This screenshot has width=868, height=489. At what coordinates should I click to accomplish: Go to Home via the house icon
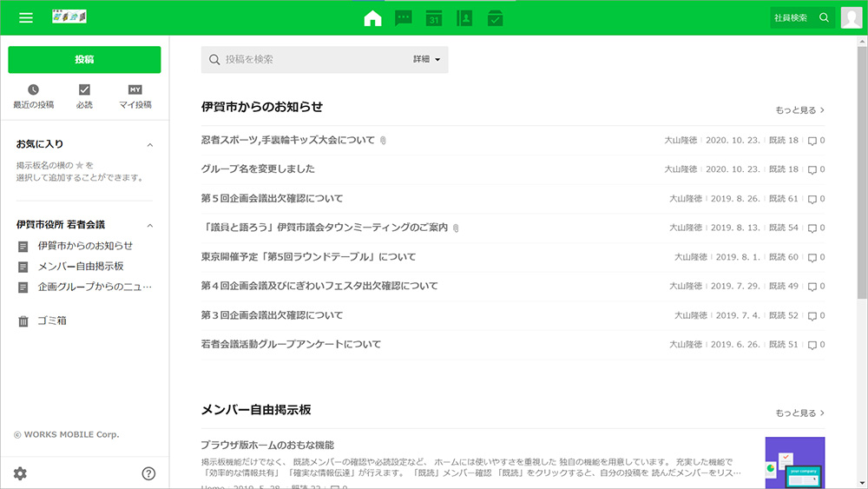373,18
